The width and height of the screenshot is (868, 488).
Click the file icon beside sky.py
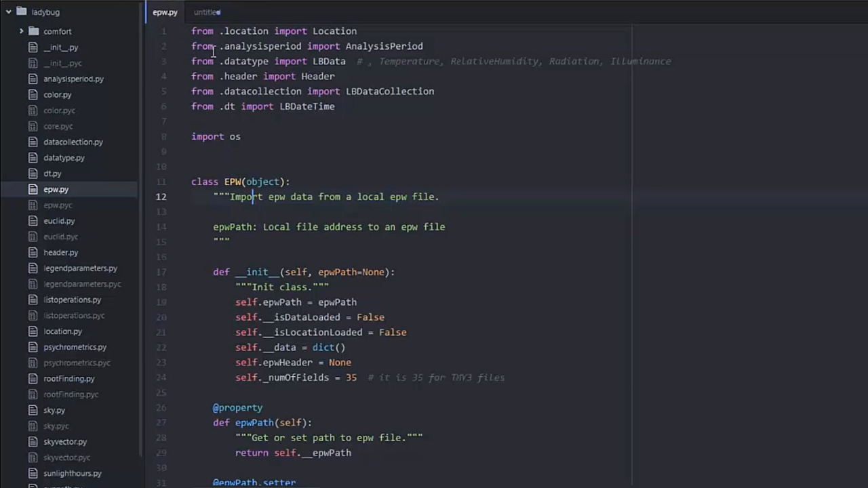click(x=33, y=410)
